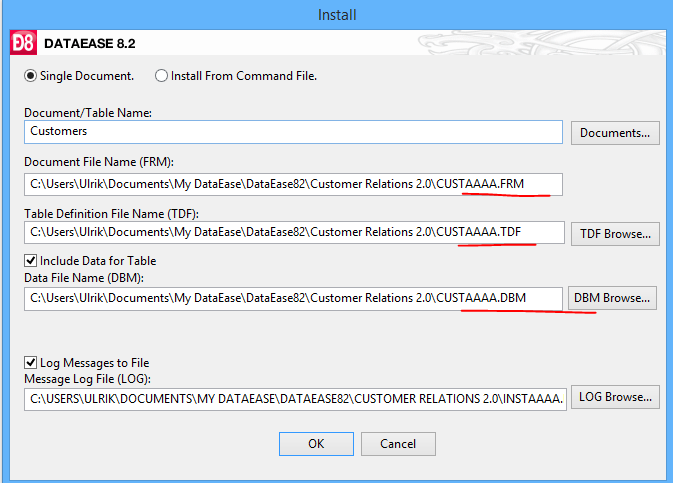Screen dimensions: 673x483
Task: Click into the Document File Name FRM field
Action: click(294, 184)
